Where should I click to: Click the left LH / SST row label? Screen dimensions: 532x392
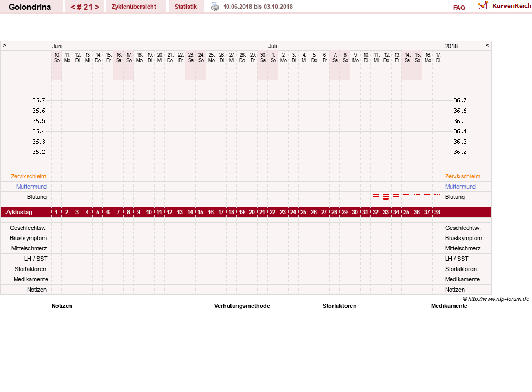coord(36,259)
